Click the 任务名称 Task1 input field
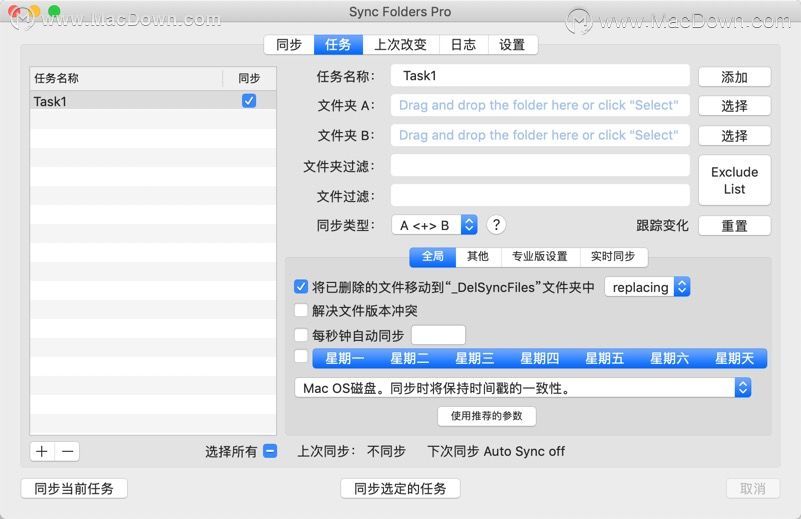The height and width of the screenshot is (519, 801). (x=540, y=76)
